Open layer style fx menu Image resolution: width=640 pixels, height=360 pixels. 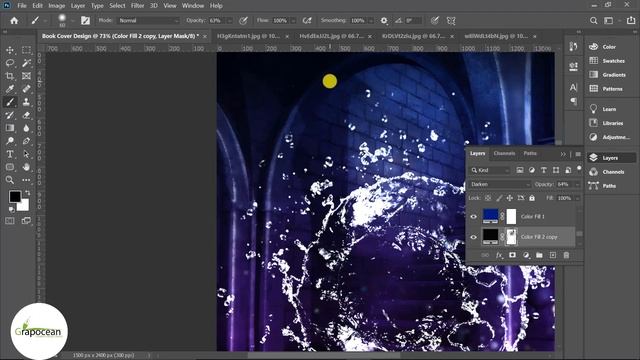click(x=499, y=255)
